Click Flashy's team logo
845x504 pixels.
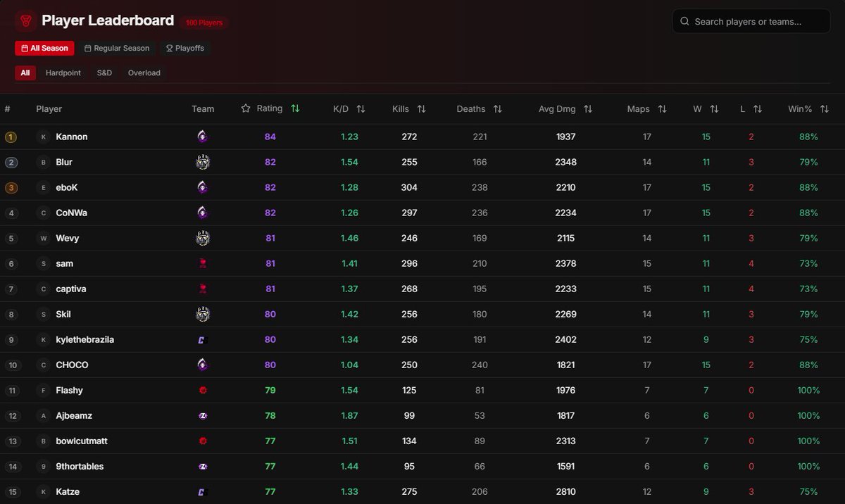(203, 390)
